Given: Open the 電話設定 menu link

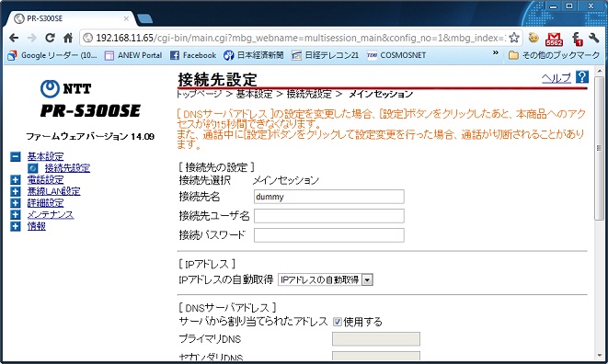Looking at the screenshot, I should pos(45,179).
